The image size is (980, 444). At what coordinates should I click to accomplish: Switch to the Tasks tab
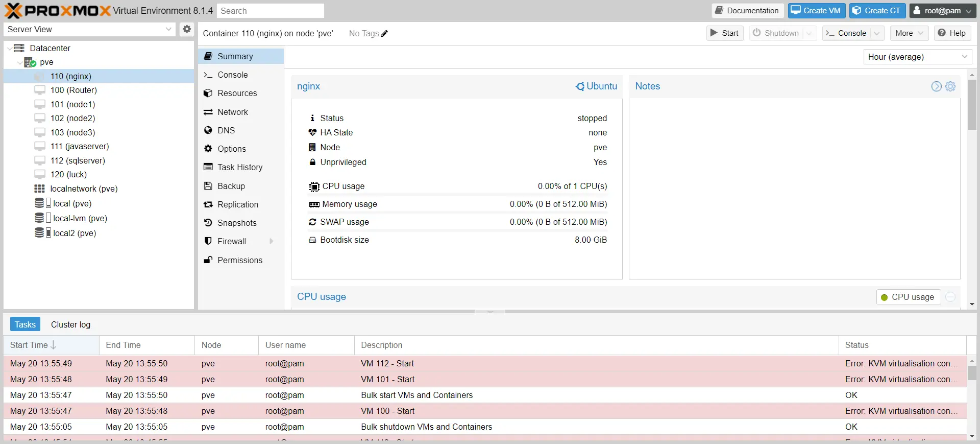click(x=25, y=324)
